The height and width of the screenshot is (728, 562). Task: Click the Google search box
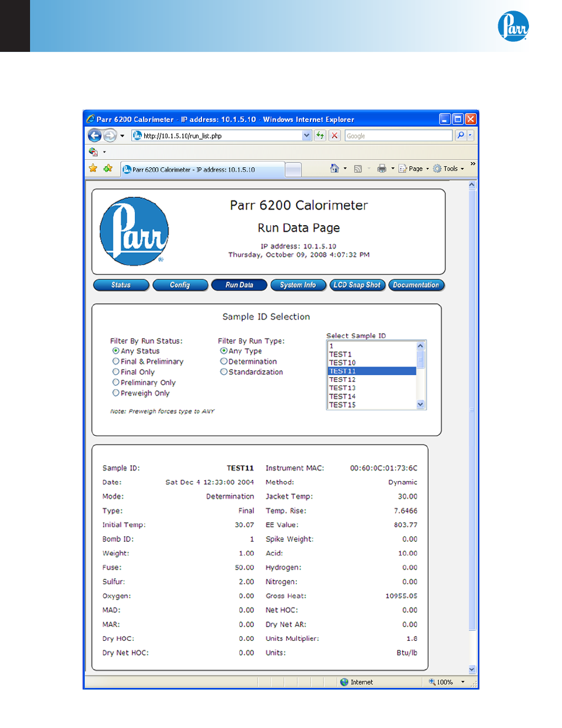[399, 136]
